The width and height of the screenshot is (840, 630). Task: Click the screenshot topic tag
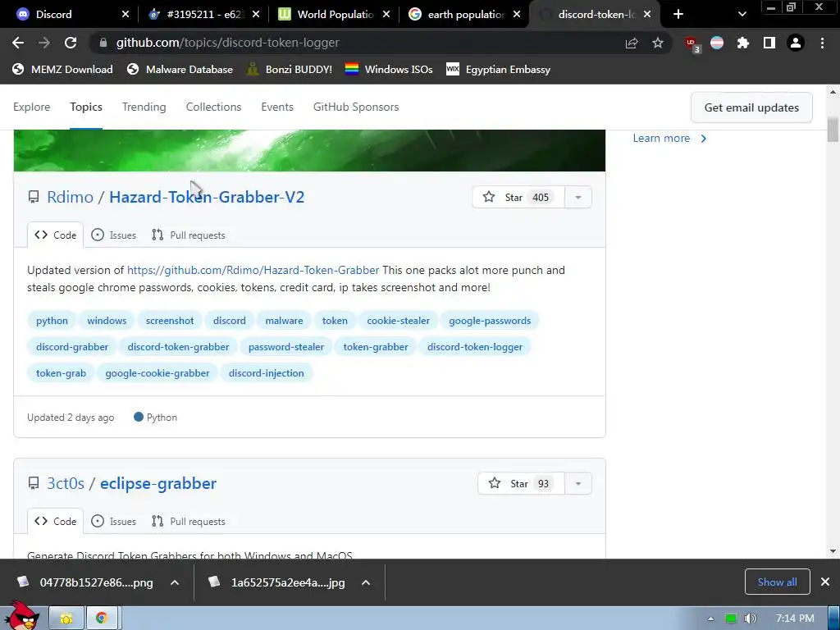[170, 321]
